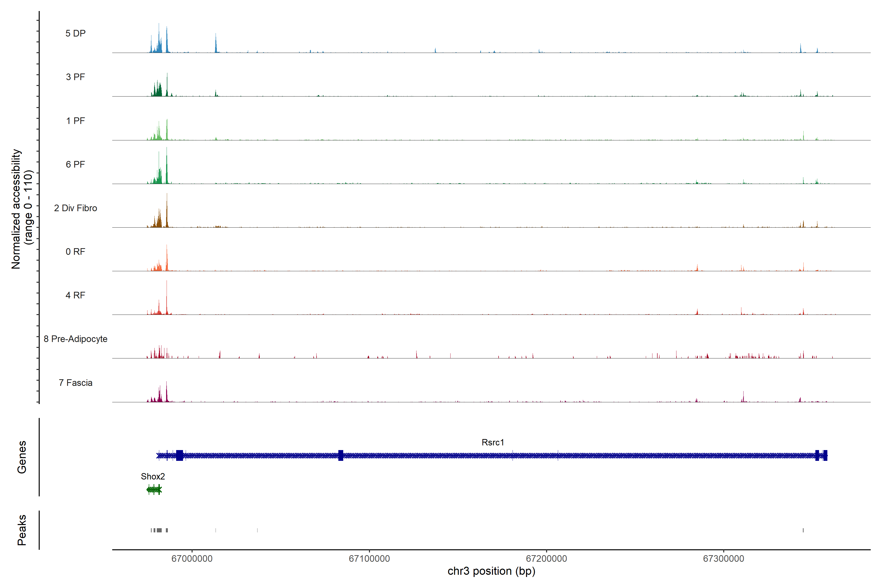Click the 67300000 axis tick label
This screenshot has height=588, width=882.
723,558
